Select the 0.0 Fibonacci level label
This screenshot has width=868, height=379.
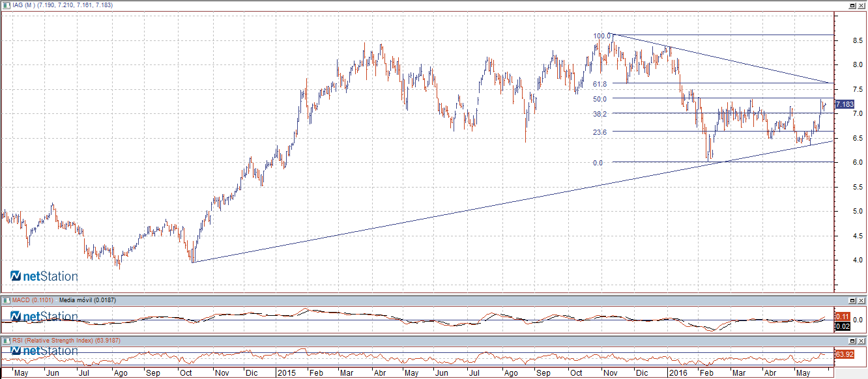coord(598,163)
